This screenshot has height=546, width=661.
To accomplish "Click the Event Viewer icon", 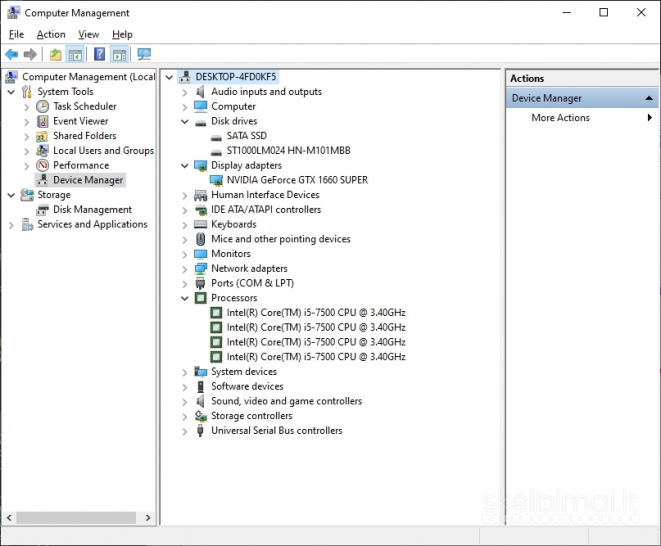I will [x=43, y=121].
